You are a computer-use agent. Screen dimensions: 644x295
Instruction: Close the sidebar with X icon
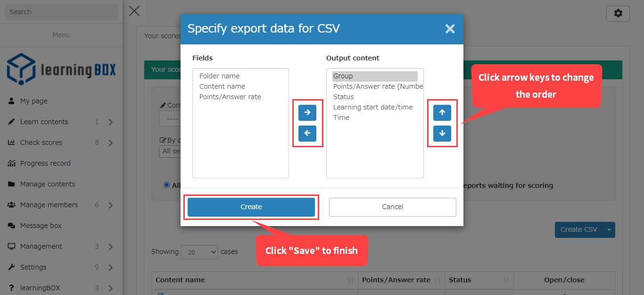134,11
